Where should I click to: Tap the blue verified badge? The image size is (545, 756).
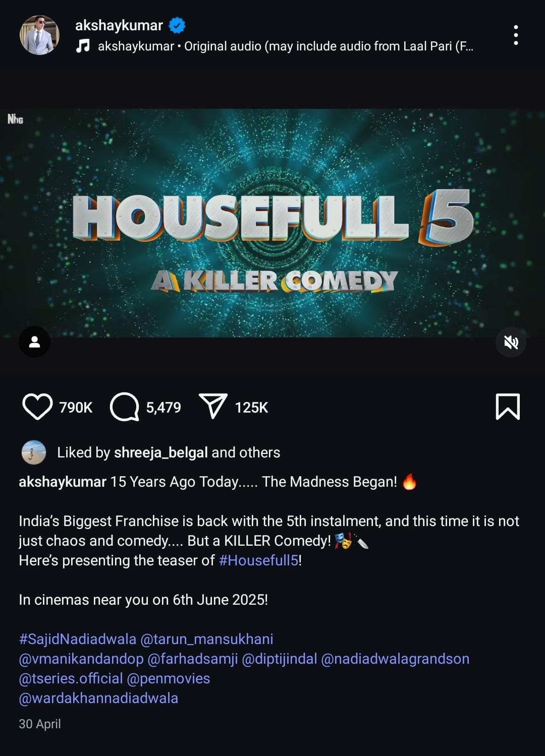point(177,25)
